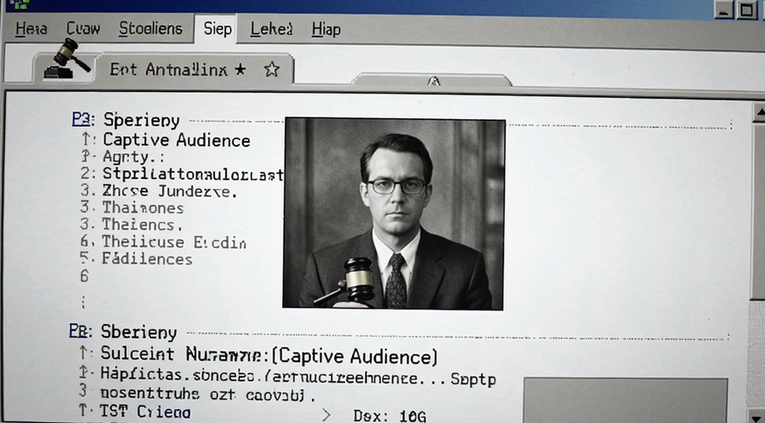
Task: Click the up arrow beside Captive Audience
Action: pyautogui.click(x=86, y=140)
